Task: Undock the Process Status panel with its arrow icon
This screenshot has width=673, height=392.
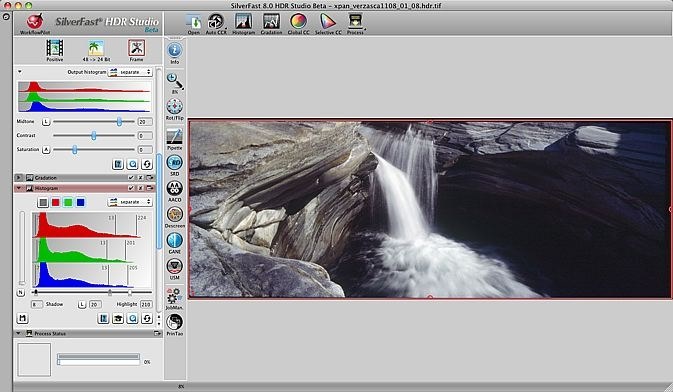Action: (157, 334)
